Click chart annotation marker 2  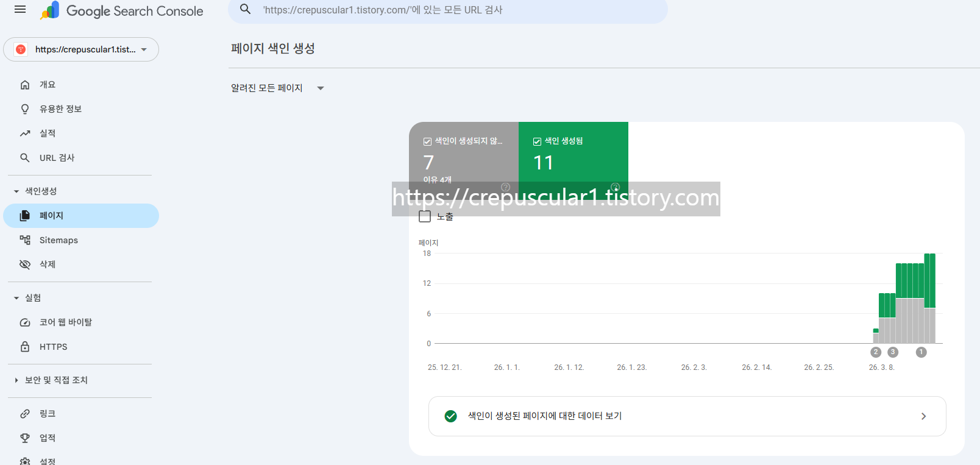point(876,352)
